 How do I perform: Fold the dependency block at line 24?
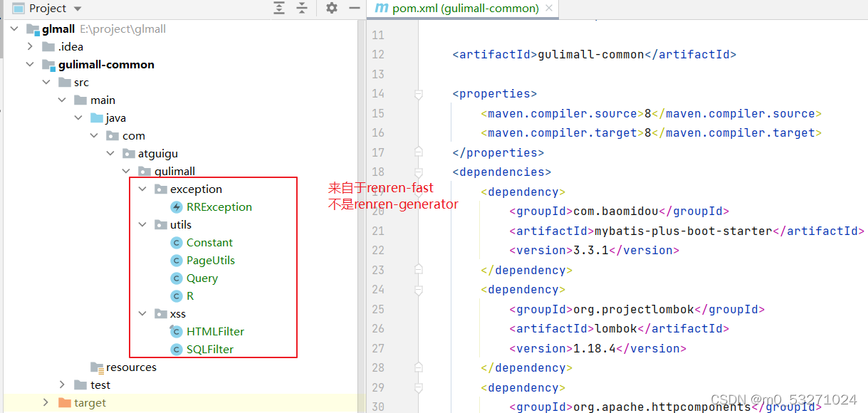tap(418, 290)
